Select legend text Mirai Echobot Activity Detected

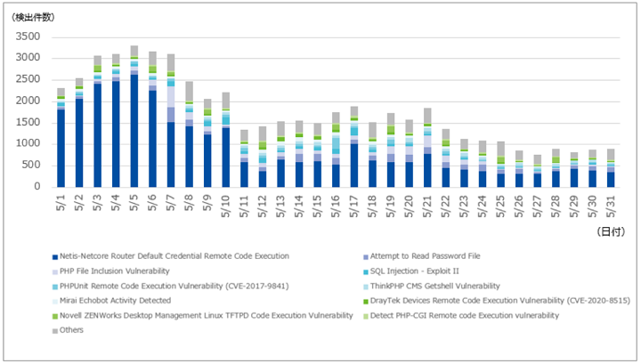(115, 300)
